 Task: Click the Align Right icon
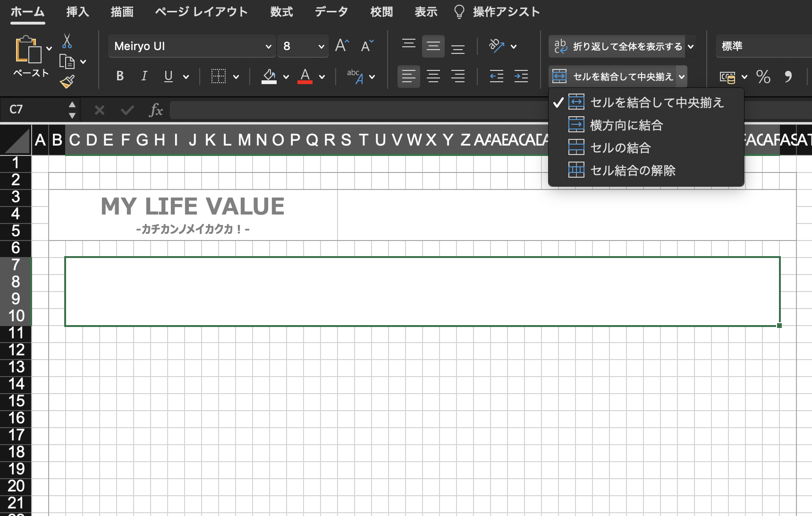457,76
